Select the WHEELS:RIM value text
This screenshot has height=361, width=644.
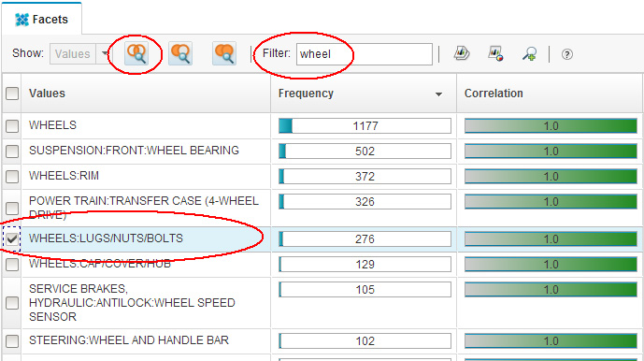[64, 176]
